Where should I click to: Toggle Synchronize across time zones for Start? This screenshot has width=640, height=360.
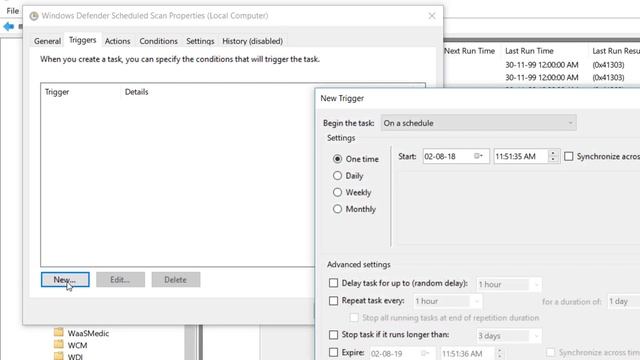569,156
